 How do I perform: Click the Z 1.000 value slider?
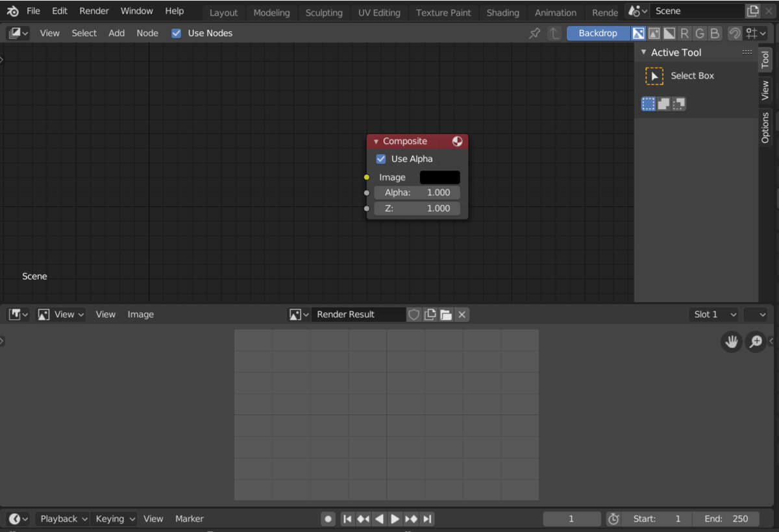pyautogui.click(x=417, y=208)
